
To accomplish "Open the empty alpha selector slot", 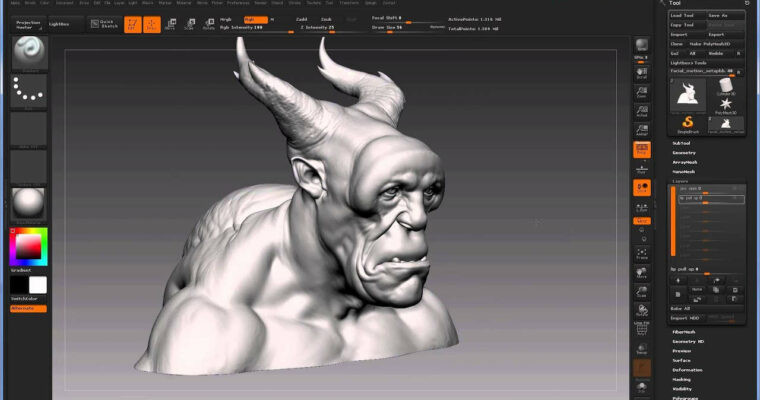I will (29, 130).
